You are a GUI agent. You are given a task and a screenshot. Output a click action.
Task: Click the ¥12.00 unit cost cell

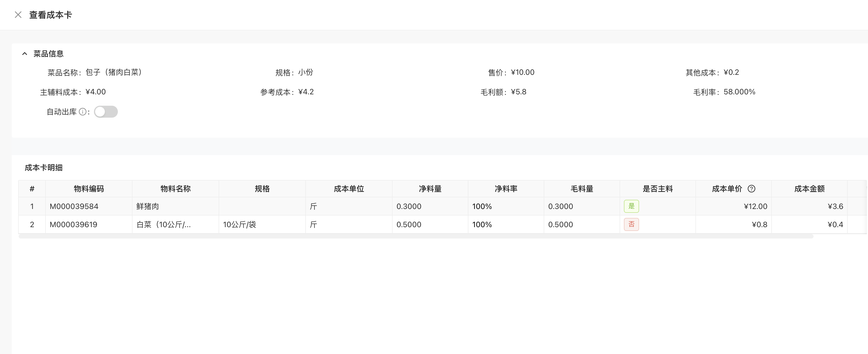[755, 206]
